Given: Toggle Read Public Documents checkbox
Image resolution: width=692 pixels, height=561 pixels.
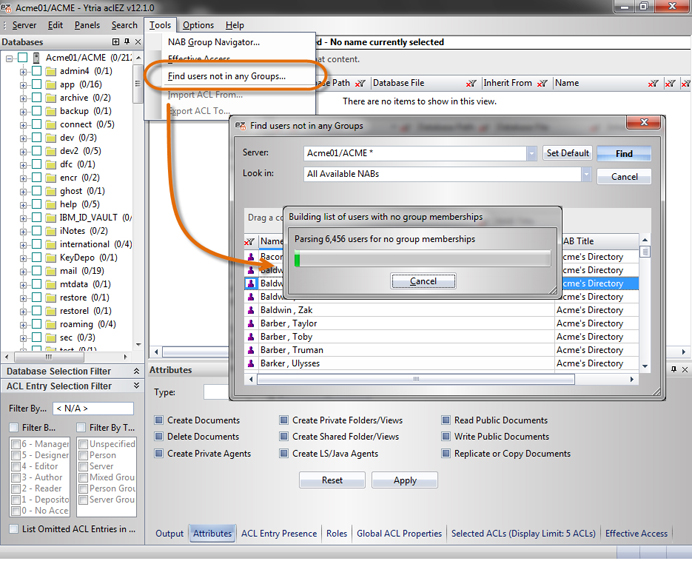Looking at the screenshot, I should pyautogui.click(x=446, y=420).
